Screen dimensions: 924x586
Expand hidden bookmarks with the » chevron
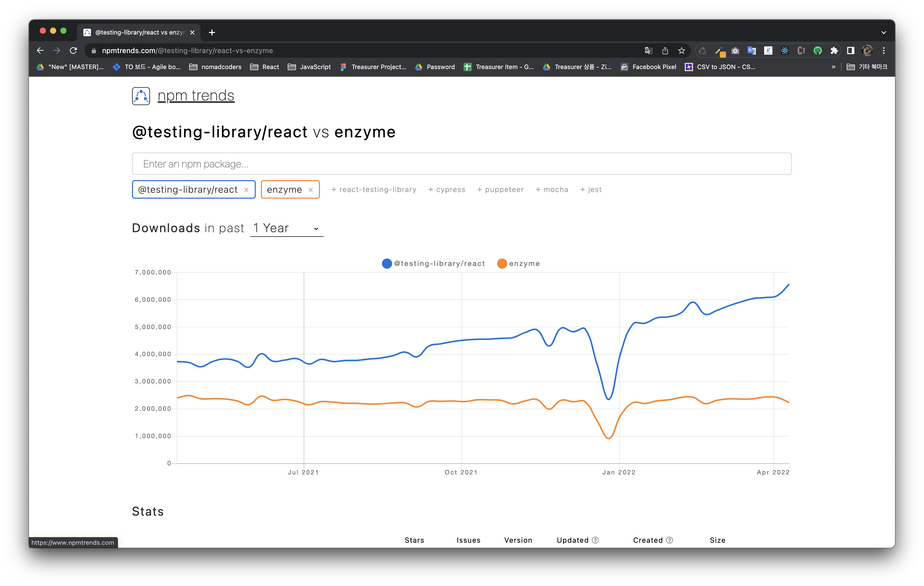(834, 67)
